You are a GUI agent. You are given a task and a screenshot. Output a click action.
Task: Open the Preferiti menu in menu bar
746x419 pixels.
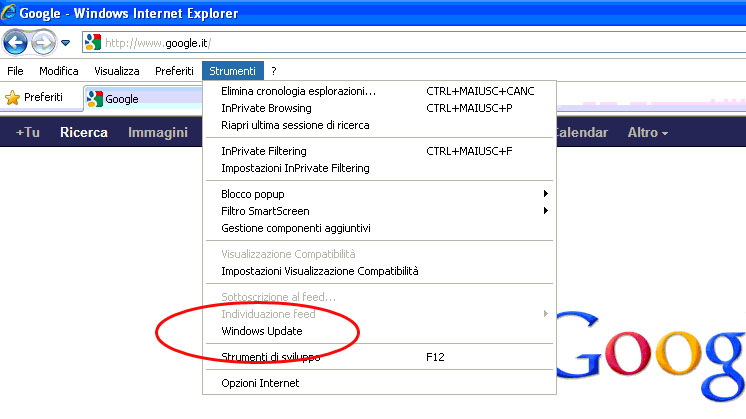(x=174, y=71)
